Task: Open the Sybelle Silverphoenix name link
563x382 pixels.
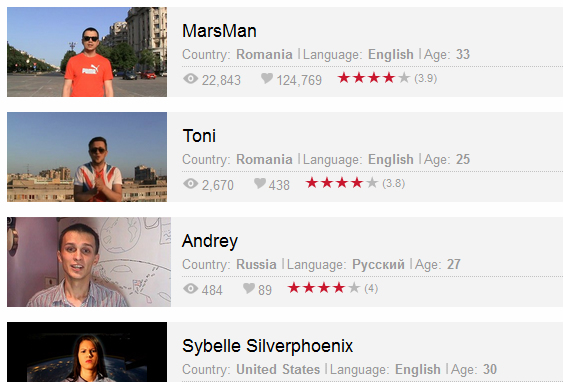Action: coord(267,346)
